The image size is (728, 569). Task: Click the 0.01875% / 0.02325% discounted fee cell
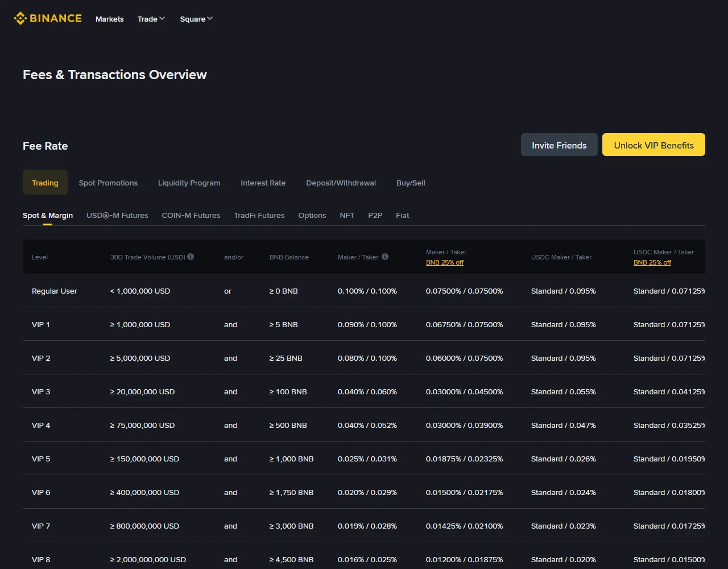[x=465, y=459]
